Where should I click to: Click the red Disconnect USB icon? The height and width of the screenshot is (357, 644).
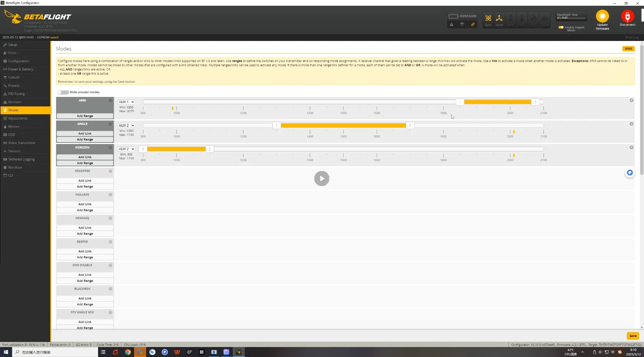(627, 16)
